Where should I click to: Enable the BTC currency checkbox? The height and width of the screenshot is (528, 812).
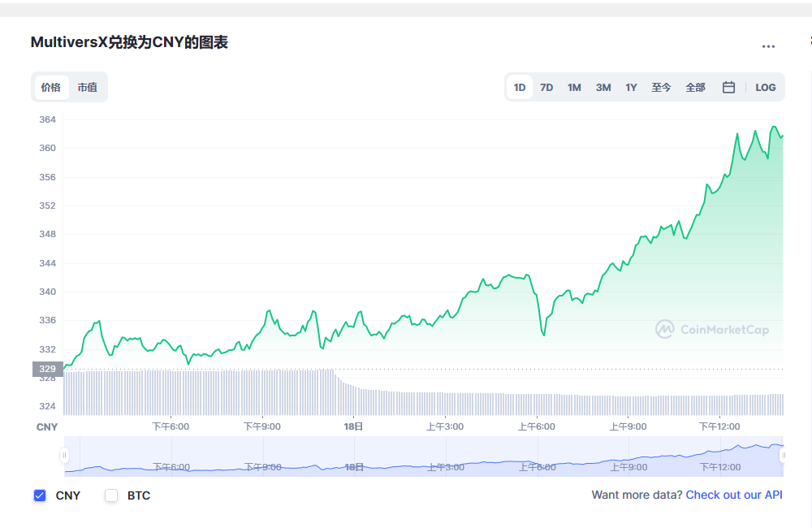tap(110, 496)
